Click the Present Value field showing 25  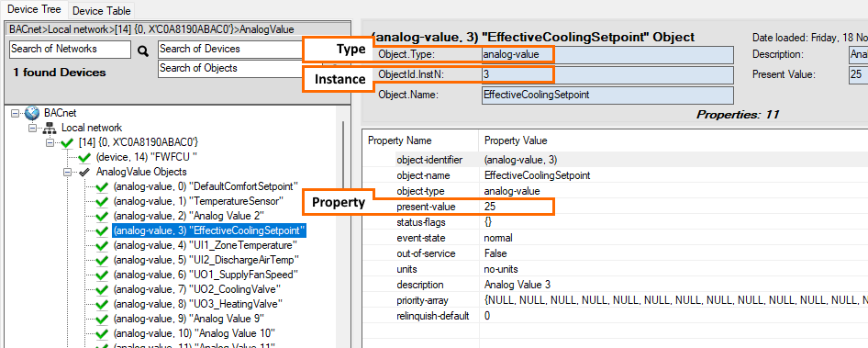point(858,74)
